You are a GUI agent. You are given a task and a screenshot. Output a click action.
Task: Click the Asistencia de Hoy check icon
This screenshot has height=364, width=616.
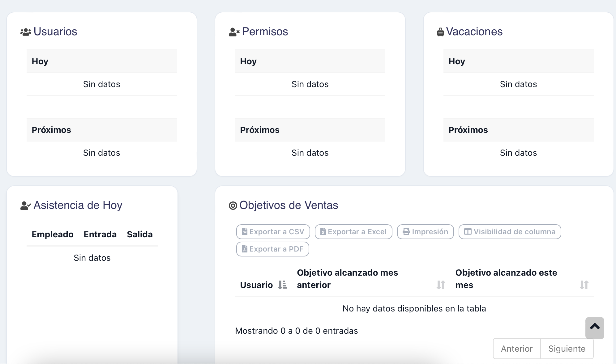pyautogui.click(x=25, y=205)
